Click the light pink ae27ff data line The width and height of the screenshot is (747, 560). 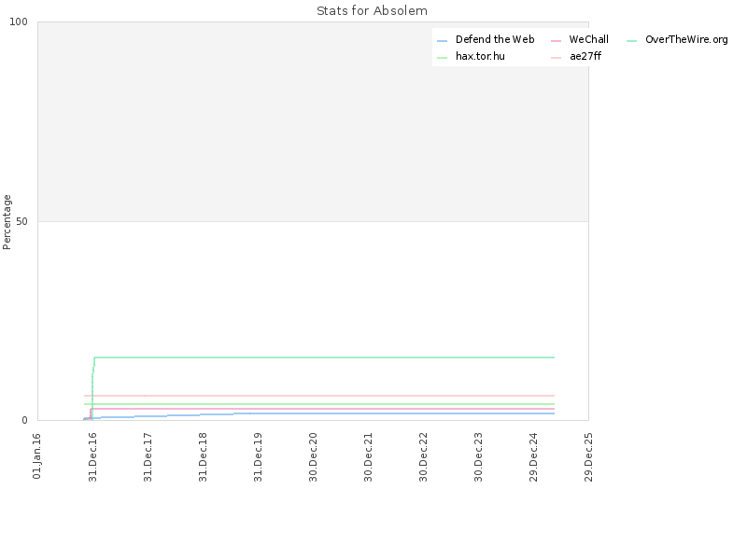tap(319, 396)
